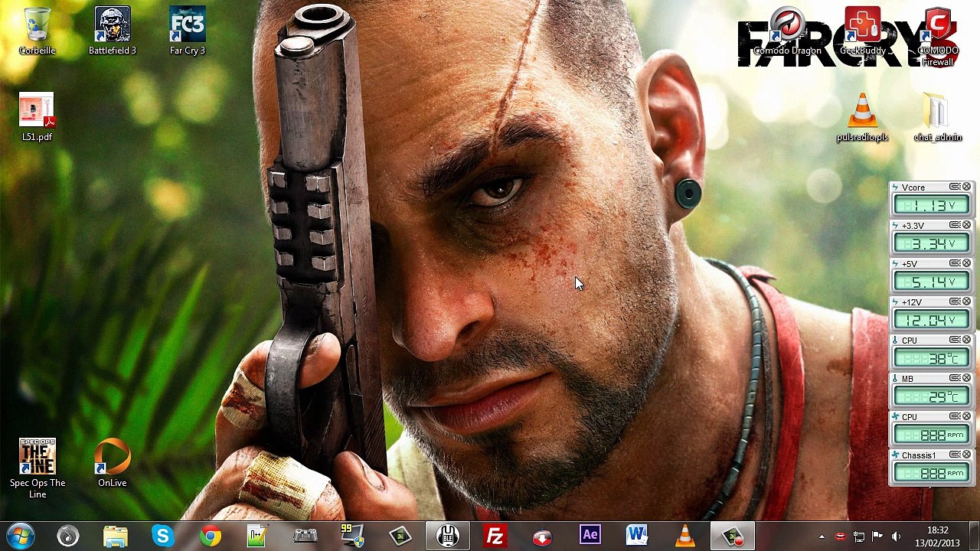Viewport: 980px width, 551px height.
Task: Open settings of the MB temperature widget
Action: pyautogui.click(x=955, y=378)
